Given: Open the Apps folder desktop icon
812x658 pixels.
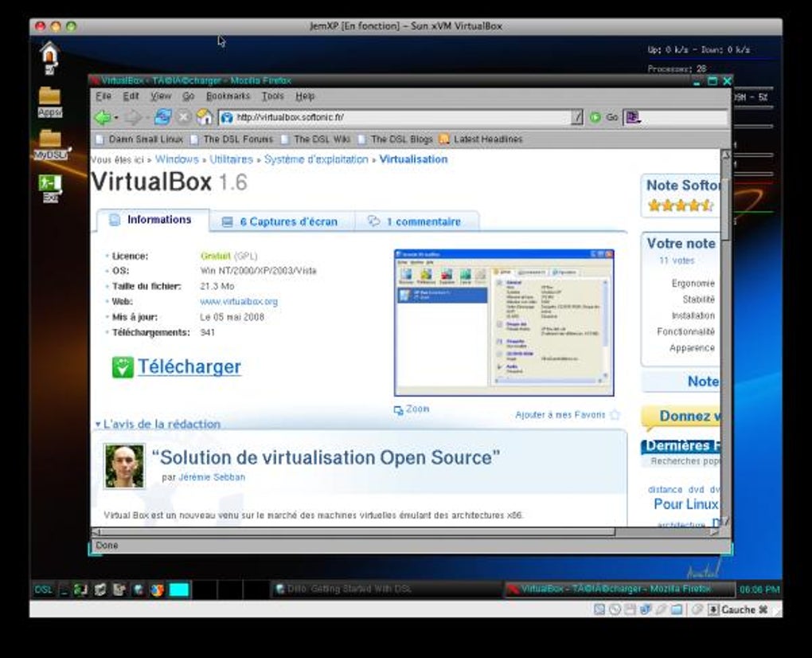Looking at the screenshot, I should click(49, 101).
